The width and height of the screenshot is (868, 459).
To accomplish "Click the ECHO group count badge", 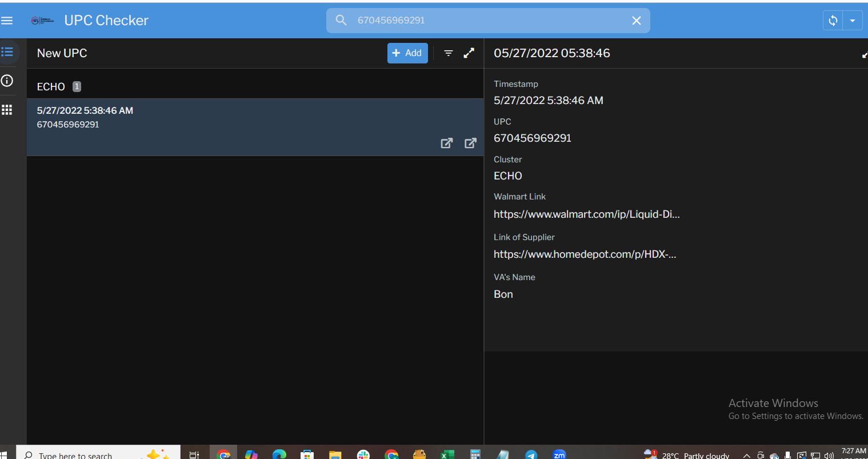I will tap(77, 86).
